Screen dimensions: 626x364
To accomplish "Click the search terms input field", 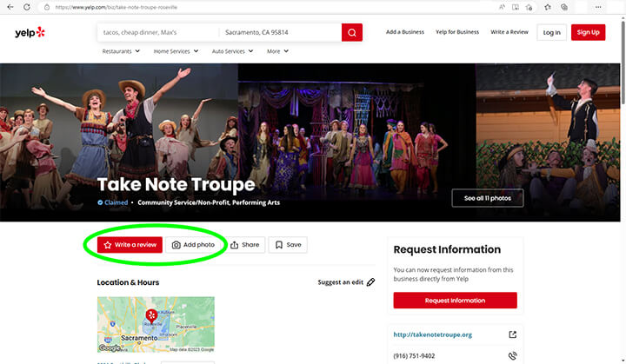I will [x=157, y=32].
